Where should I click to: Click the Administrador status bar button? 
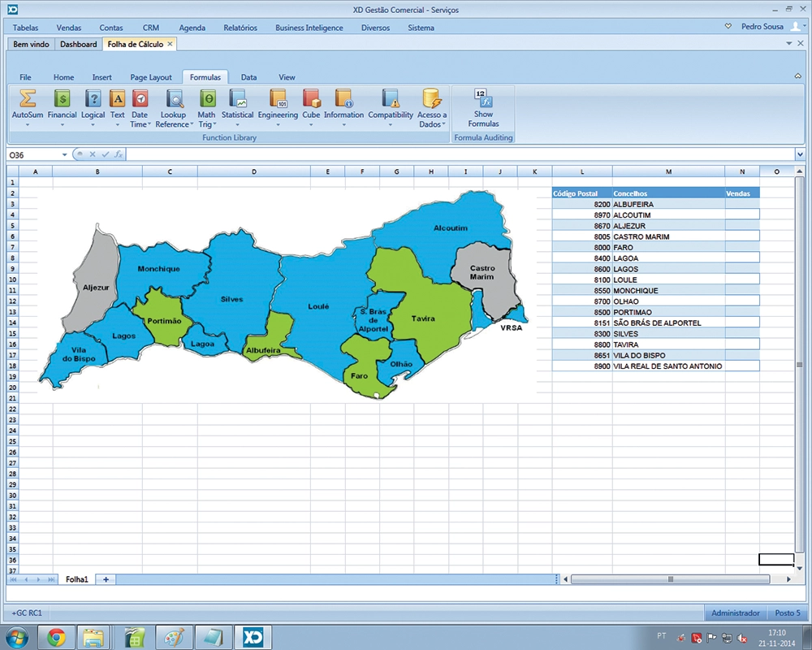click(735, 613)
